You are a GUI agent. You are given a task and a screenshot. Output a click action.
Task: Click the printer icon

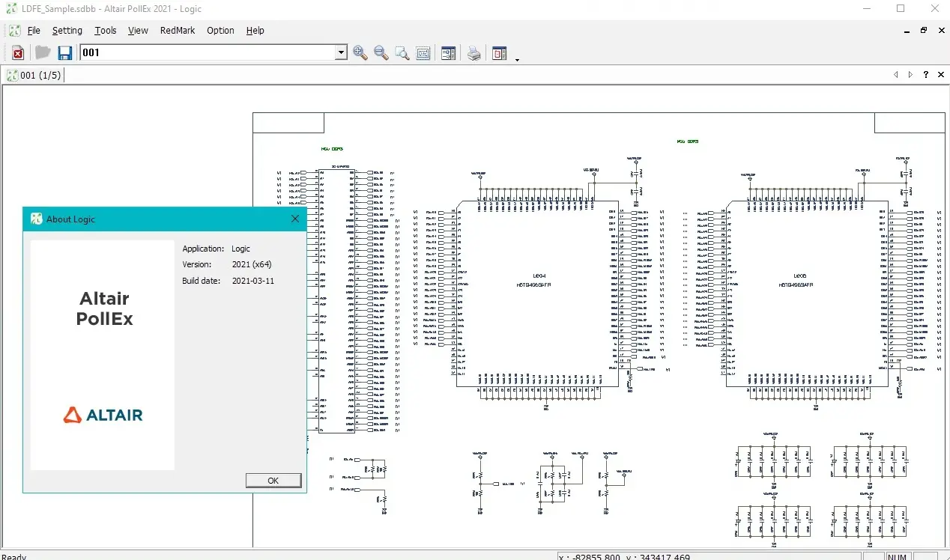tap(474, 53)
